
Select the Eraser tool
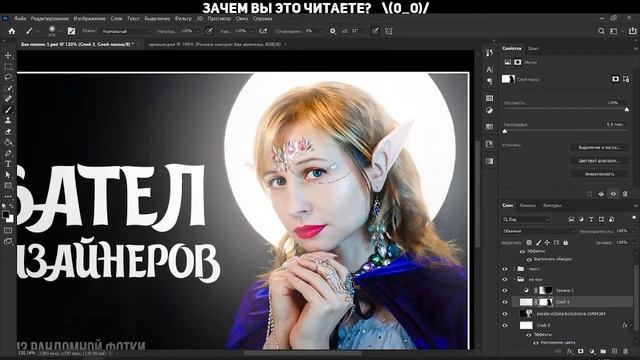[8, 131]
